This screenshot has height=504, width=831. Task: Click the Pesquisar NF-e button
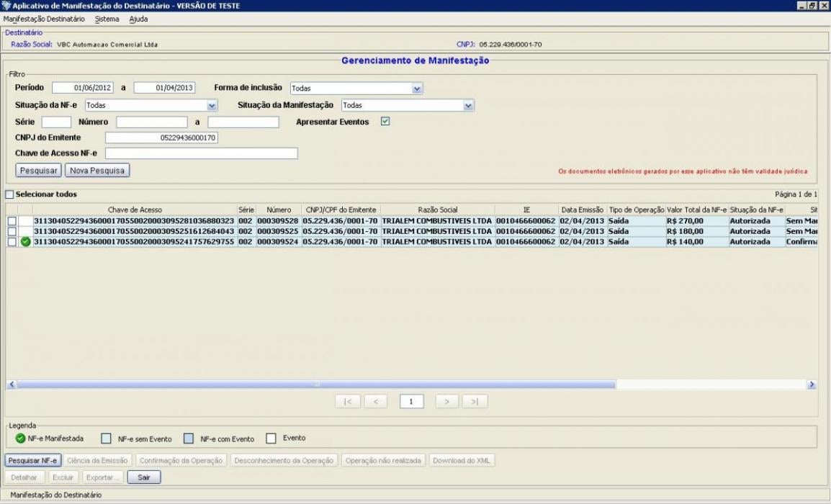point(33,461)
